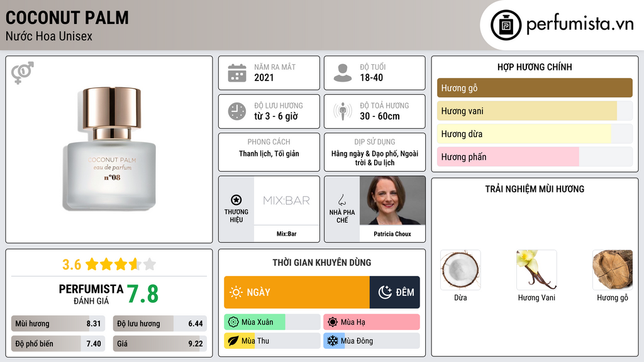Click the Nước Hoa Unisex subtitle
This screenshot has width=644, height=362.
(x=49, y=36)
